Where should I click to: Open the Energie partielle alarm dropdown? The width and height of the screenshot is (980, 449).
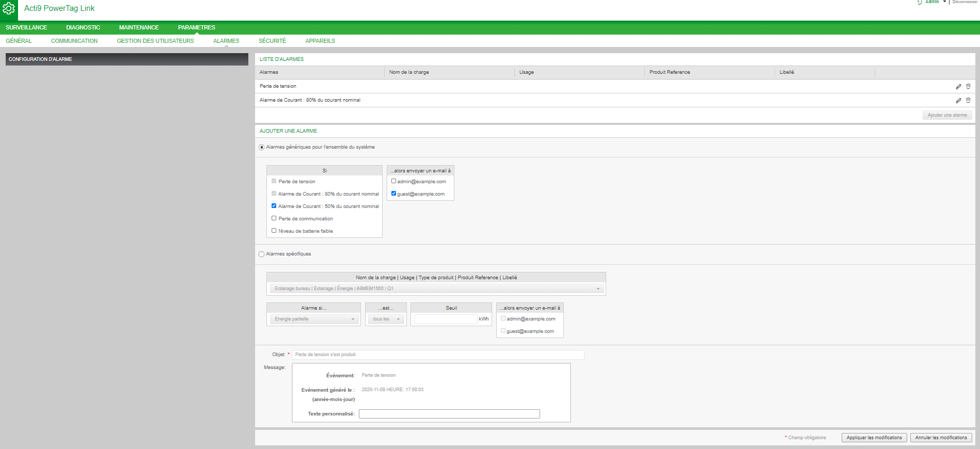(x=314, y=319)
